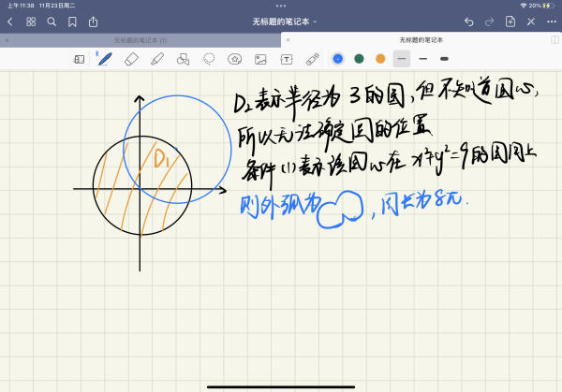
Task: Undo the last stroke
Action: (x=468, y=21)
